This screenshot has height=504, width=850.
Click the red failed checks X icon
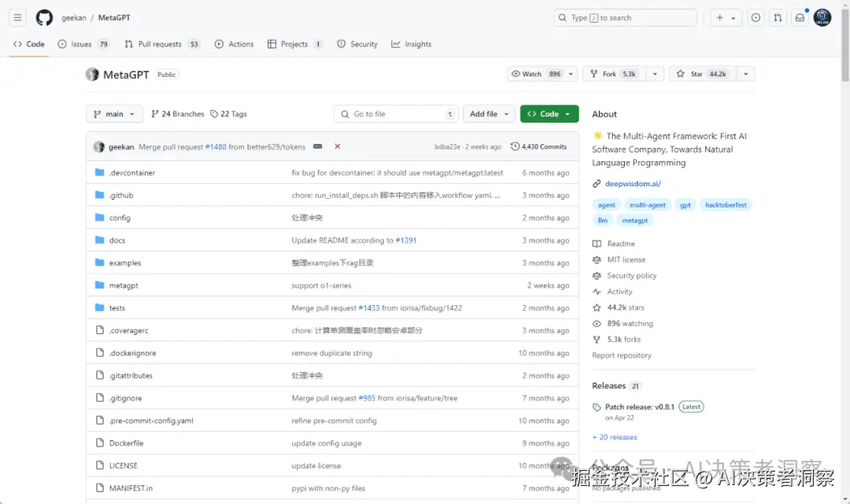[x=337, y=147]
